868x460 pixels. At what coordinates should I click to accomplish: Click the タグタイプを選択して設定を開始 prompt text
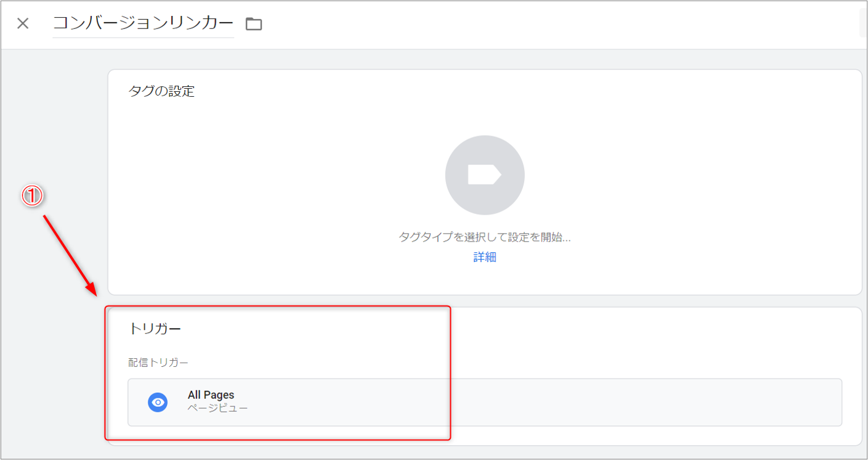[485, 237]
